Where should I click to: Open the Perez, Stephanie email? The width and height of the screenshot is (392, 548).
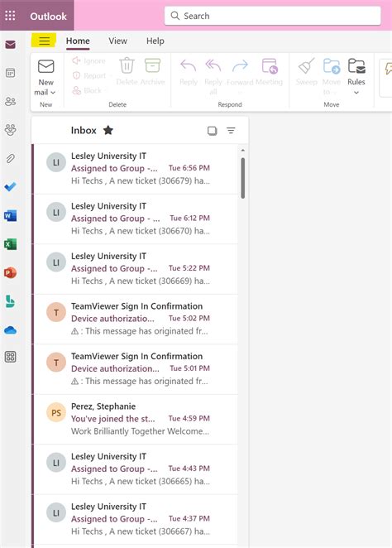(x=136, y=419)
